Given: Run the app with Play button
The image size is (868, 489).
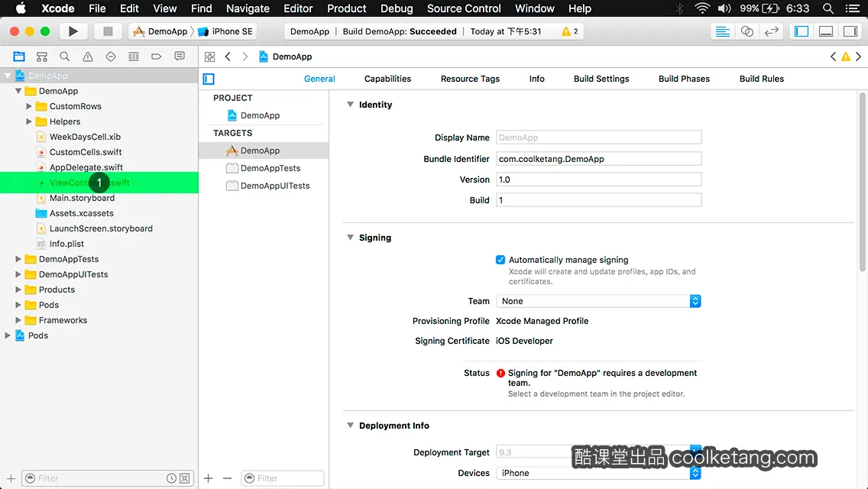Looking at the screenshot, I should [x=73, y=31].
